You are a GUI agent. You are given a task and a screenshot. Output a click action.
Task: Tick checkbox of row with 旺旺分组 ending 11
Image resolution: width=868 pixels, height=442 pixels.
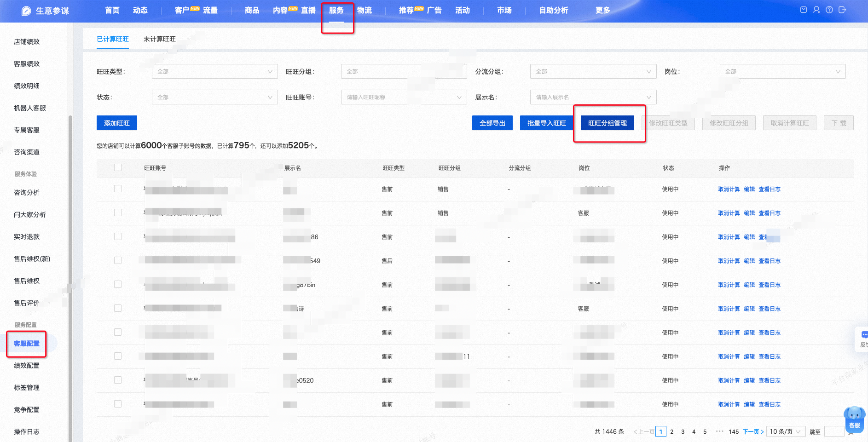118,356
